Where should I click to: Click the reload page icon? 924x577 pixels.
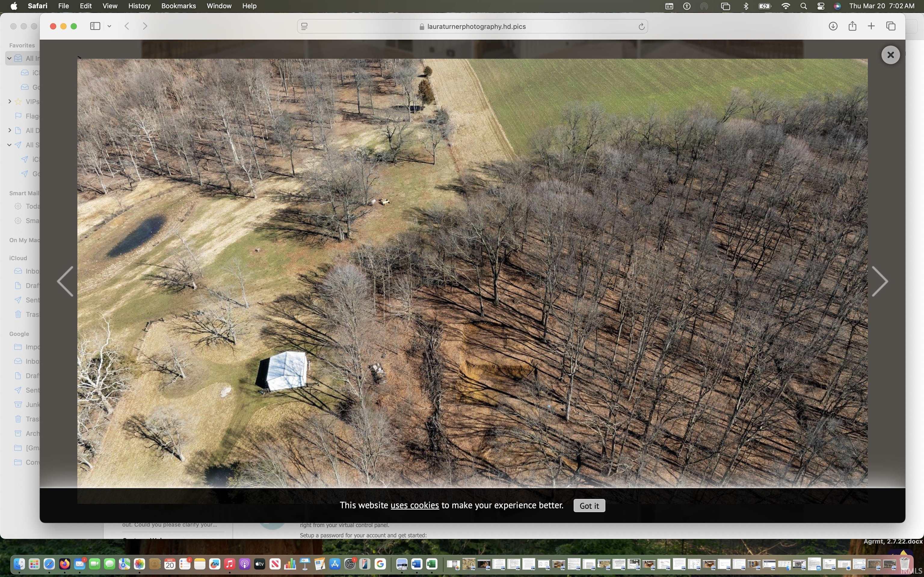[641, 26]
